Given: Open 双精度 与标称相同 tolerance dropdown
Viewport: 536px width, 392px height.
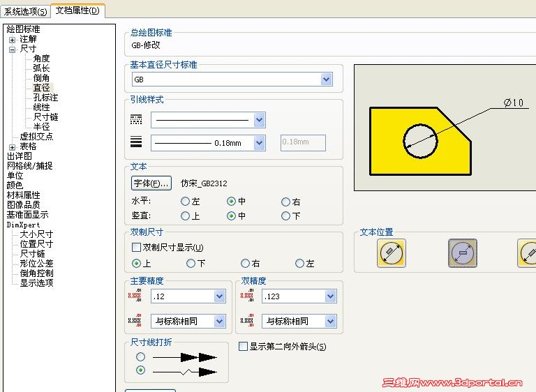Looking at the screenshot, I should tap(330, 321).
